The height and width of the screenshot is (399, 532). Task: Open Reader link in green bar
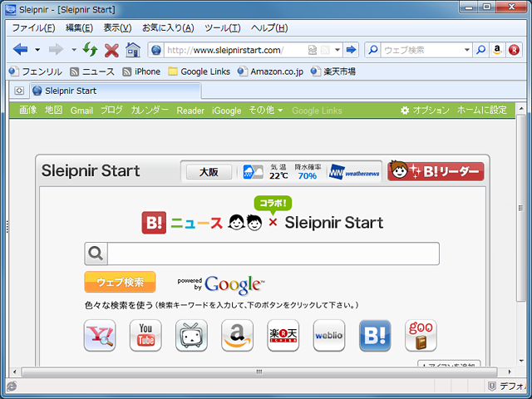coord(190,111)
